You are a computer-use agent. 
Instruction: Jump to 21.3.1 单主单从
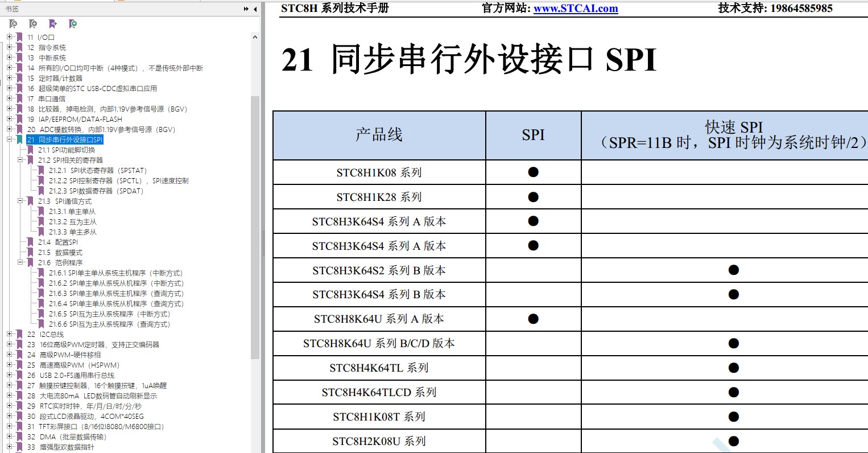(72, 212)
